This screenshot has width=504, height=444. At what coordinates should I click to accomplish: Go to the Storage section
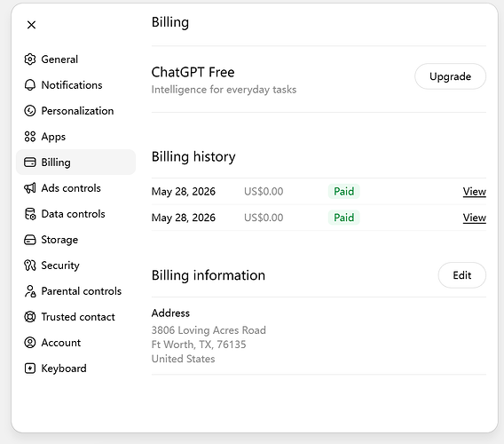pos(75,240)
